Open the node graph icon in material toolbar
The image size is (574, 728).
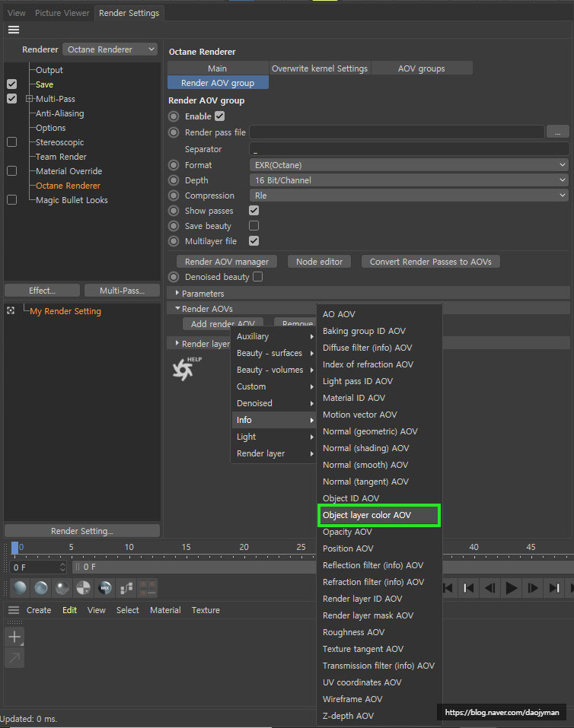click(126, 588)
